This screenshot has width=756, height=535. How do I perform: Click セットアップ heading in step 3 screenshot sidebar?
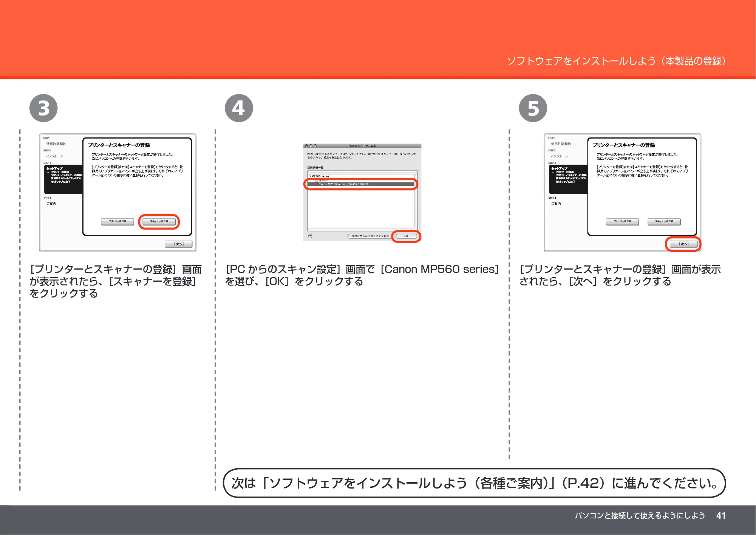point(55,168)
